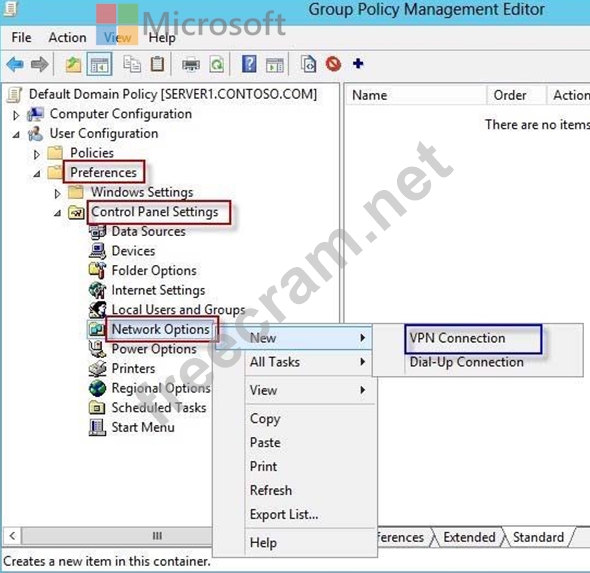Click the horizontal scrollbar left arrow
Image resolution: width=590 pixels, height=573 pixels.
point(12,535)
